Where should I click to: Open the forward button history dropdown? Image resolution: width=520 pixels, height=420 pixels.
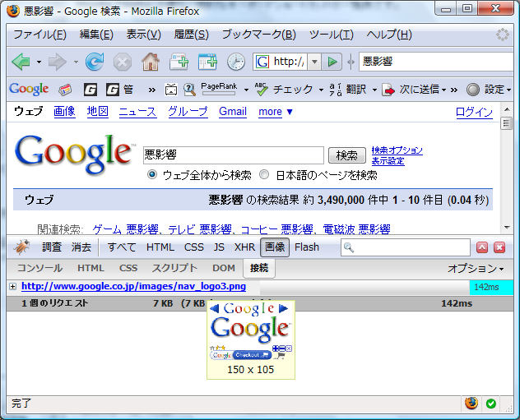pyautogui.click(x=76, y=62)
